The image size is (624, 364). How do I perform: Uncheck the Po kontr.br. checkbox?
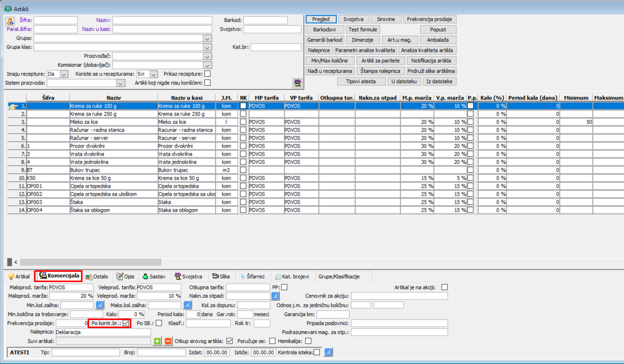click(x=126, y=323)
